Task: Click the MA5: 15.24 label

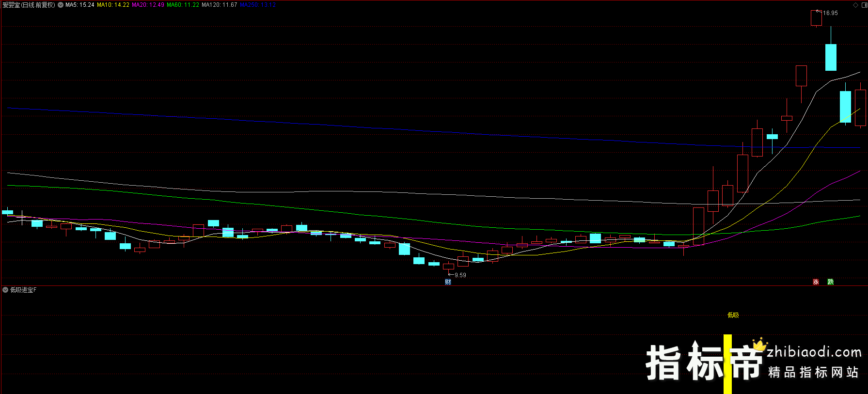Action: [x=80, y=5]
